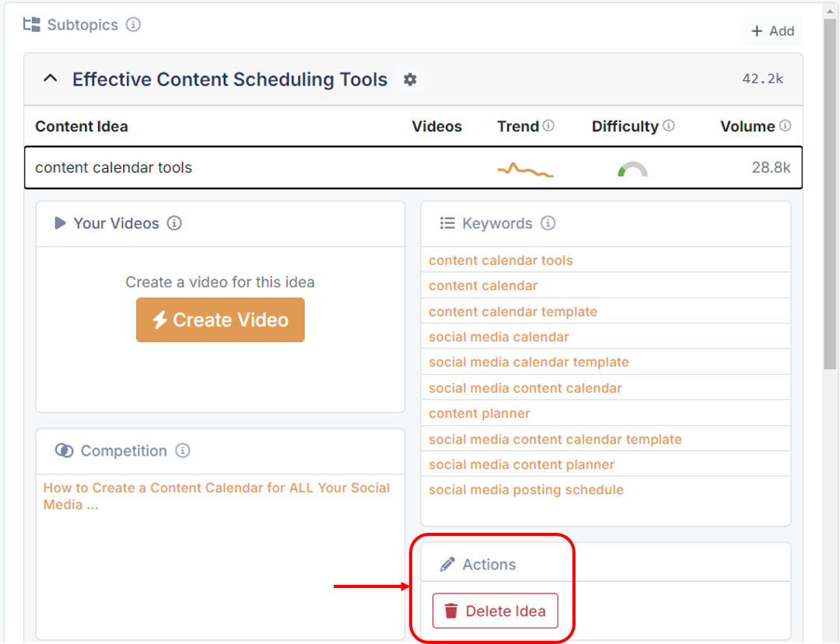
Task: Click the list icon beside Keywords
Action: tap(447, 223)
